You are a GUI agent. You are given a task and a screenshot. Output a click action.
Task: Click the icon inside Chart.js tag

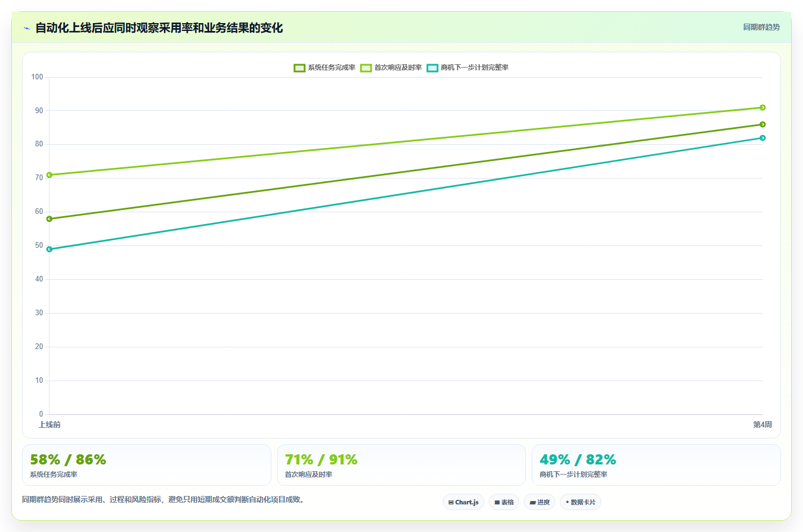click(451, 503)
